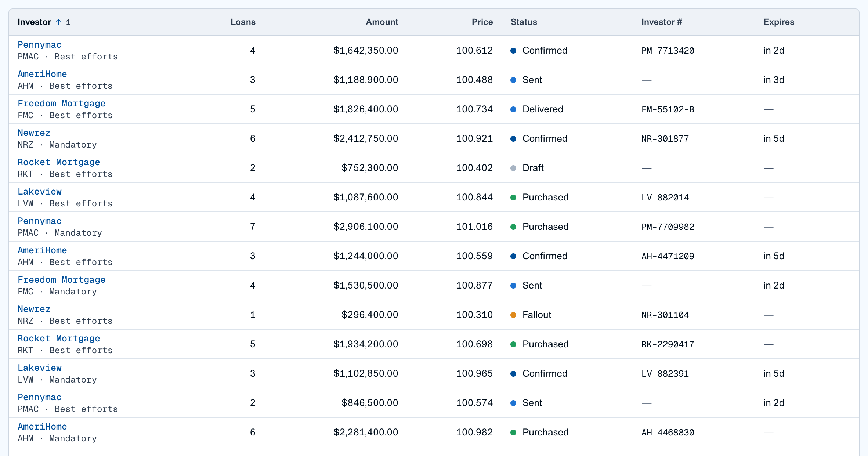868x456 pixels.
Task: Sort by the Investor column header
Action: (34, 22)
